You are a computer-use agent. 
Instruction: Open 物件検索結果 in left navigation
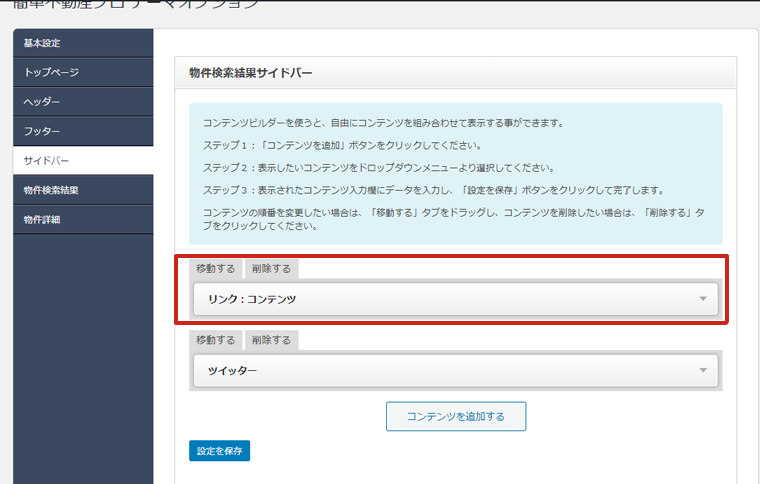tap(51, 190)
